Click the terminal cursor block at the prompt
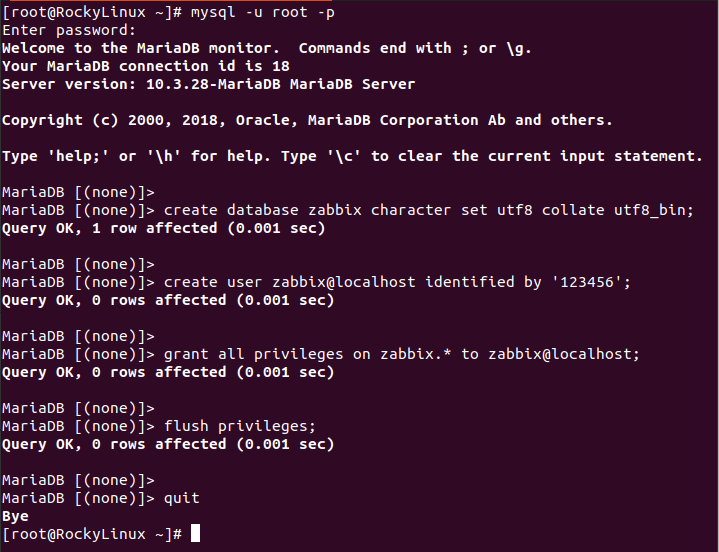The width and height of the screenshot is (719, 552). click(x=195, y=533)
